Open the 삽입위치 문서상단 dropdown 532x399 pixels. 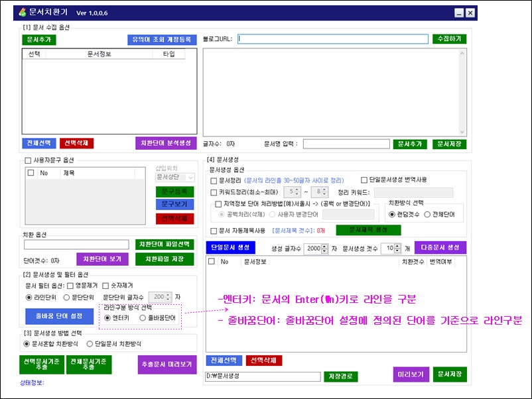174,178
